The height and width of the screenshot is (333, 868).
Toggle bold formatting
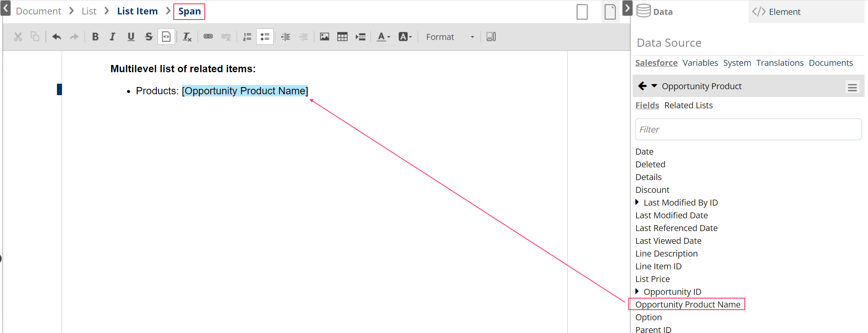(95, 37)
